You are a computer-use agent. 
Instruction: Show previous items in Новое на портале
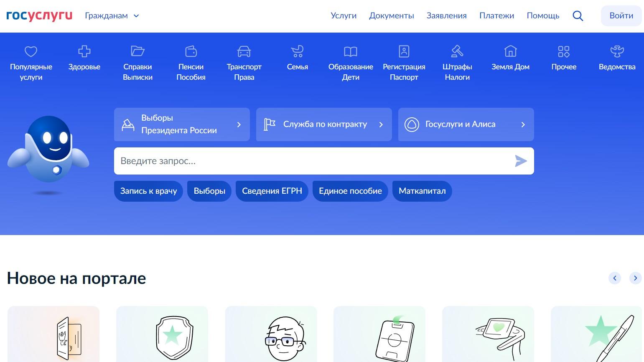[x=615, y=278]
